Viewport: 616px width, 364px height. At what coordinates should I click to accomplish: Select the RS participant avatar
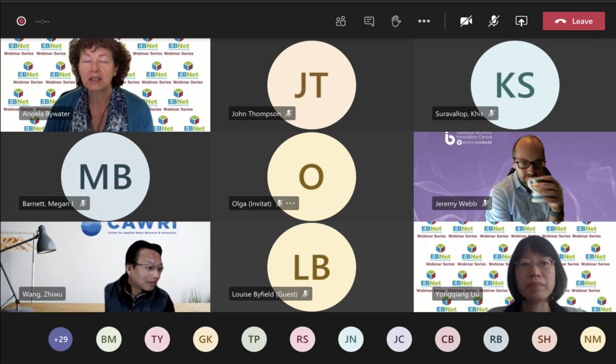click(x=303, y=339)
